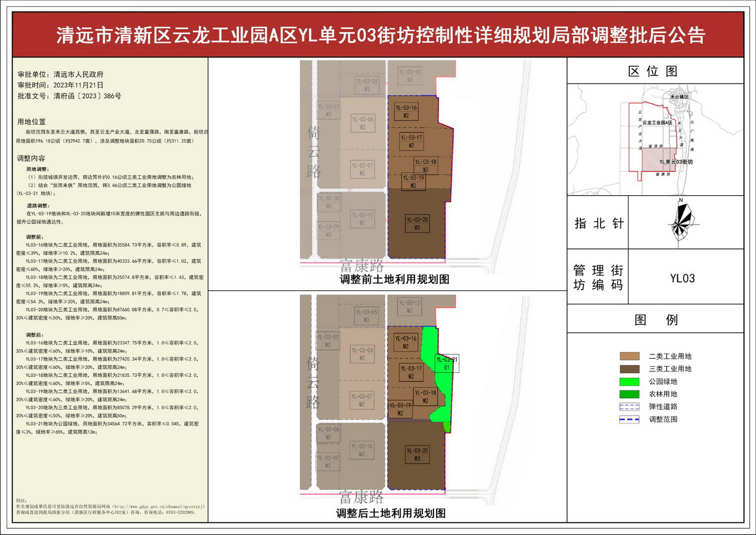The width and height of the screenshot is (756, 535).
Task: Click the 农林用地 dark green legend swatch
Action: [629, 394]
